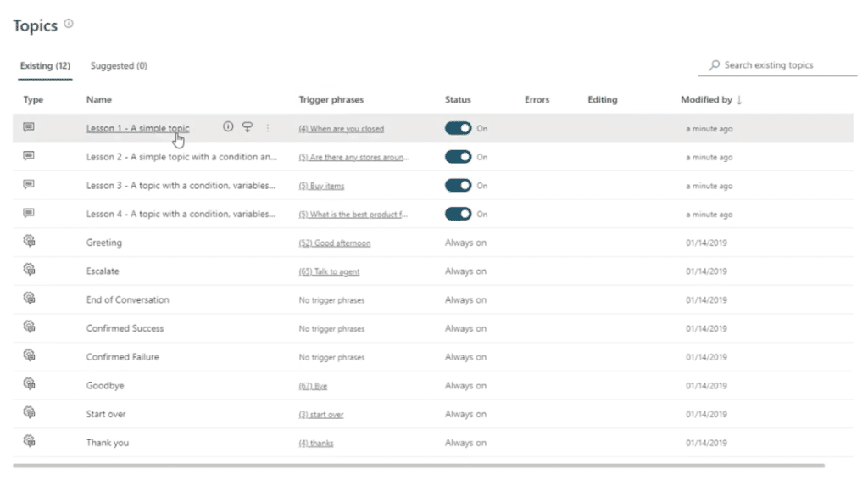Open Lesson 1 - A simple topic
The image size is (868, 486).
coord(138,128)
